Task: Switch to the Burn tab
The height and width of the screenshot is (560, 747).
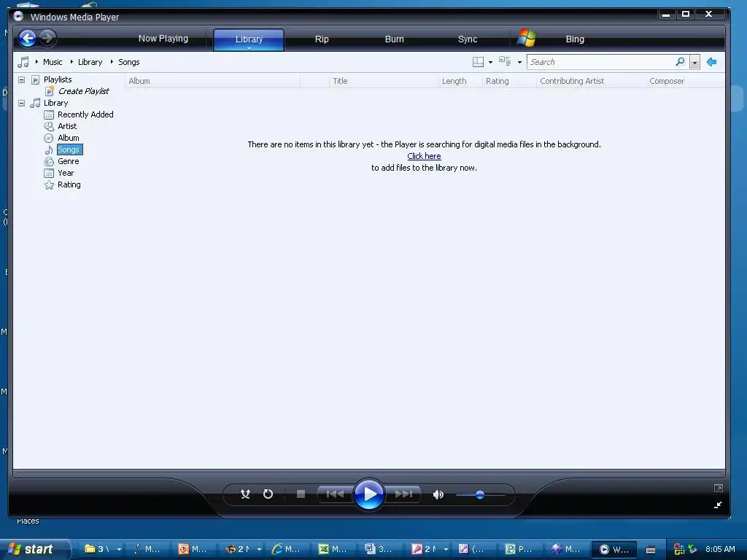Action: [x=394, y=39]
